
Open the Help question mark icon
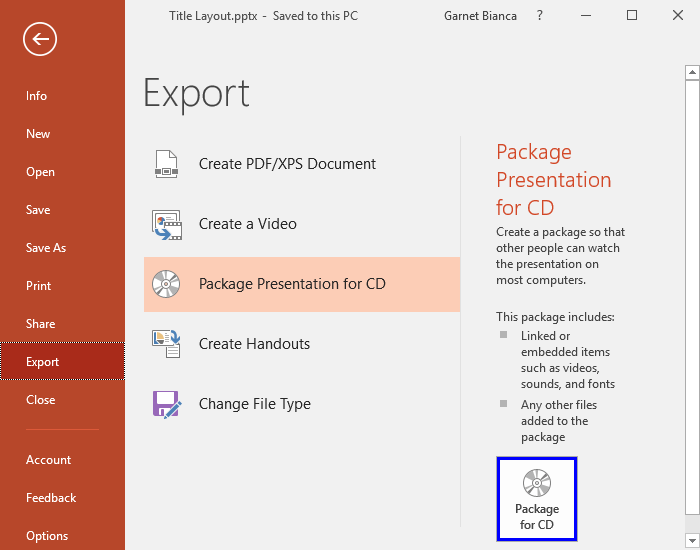tap(540, 16)
